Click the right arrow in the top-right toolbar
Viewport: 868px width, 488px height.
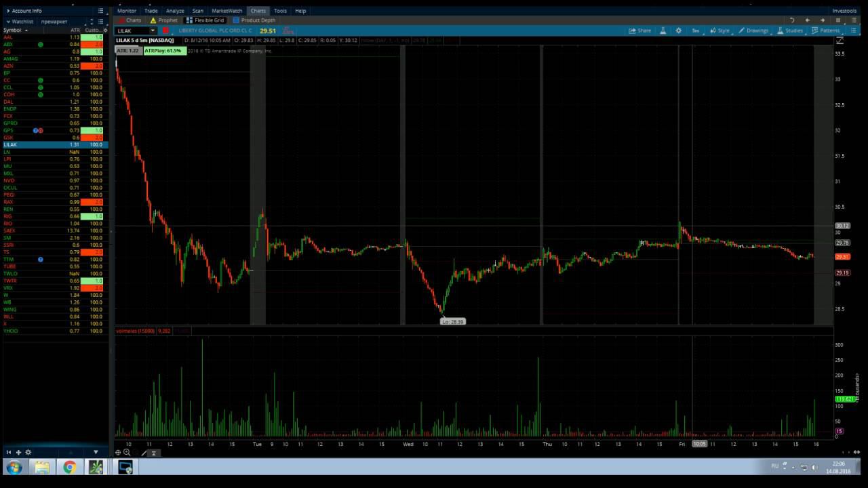tap(823, 20)
